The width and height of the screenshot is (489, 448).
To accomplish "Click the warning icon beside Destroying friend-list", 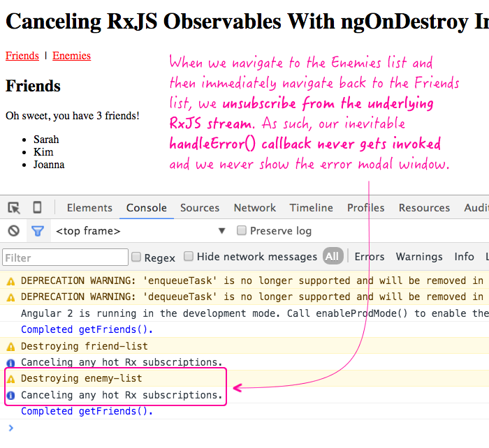I will 10,346.
